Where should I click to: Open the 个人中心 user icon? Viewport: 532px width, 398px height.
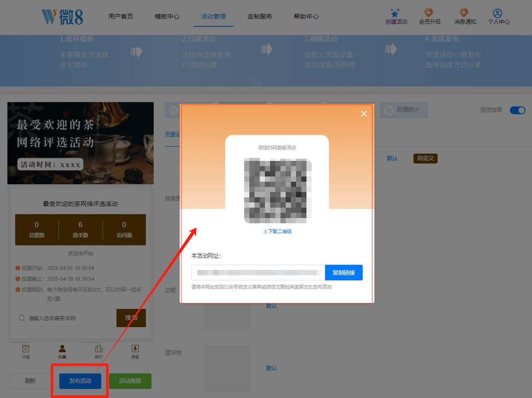coord(497,13)
